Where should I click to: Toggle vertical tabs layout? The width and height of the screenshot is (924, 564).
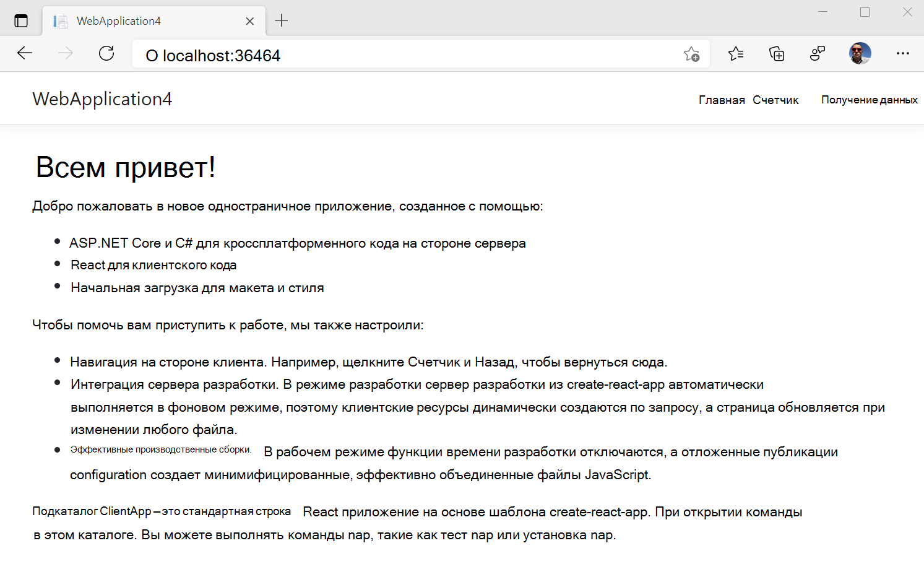[22, 20]
